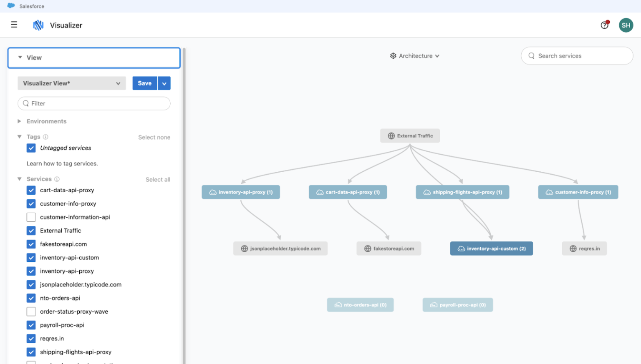The height and width of the screenshot is (364, 641).
Task: Click the nto-orders-api node
Action: click(360, 305)
